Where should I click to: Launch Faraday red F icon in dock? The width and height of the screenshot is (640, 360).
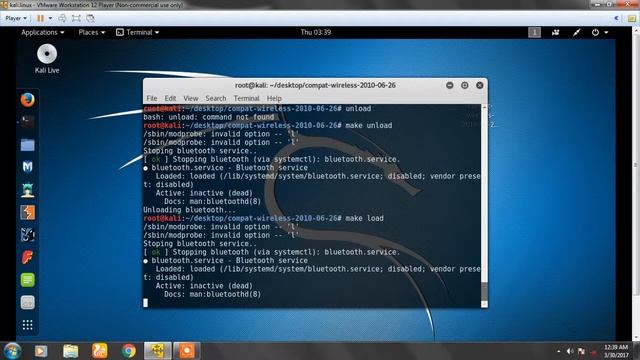27,257
